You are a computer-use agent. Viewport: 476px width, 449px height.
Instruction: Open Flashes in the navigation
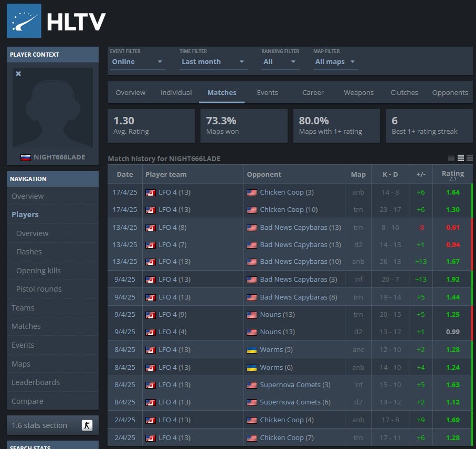coord(52,252)
